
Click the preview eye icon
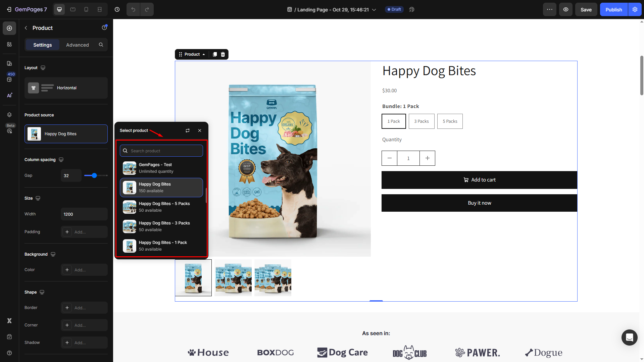point(566,9)
